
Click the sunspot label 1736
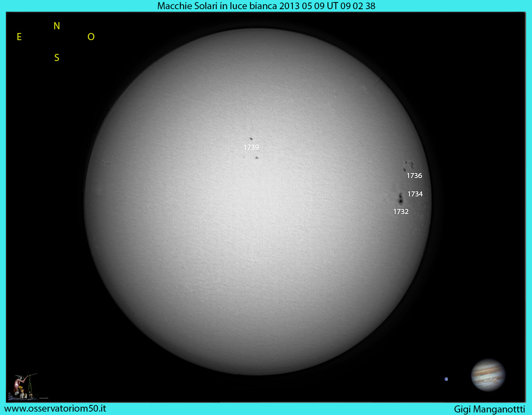[414, 176]
